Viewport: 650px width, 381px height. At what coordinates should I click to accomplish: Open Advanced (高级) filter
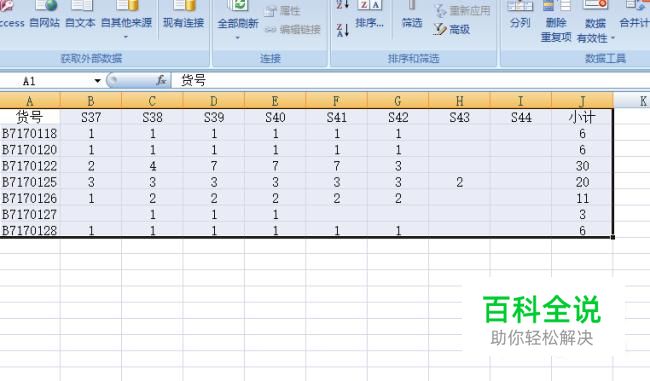pos(451,29)
